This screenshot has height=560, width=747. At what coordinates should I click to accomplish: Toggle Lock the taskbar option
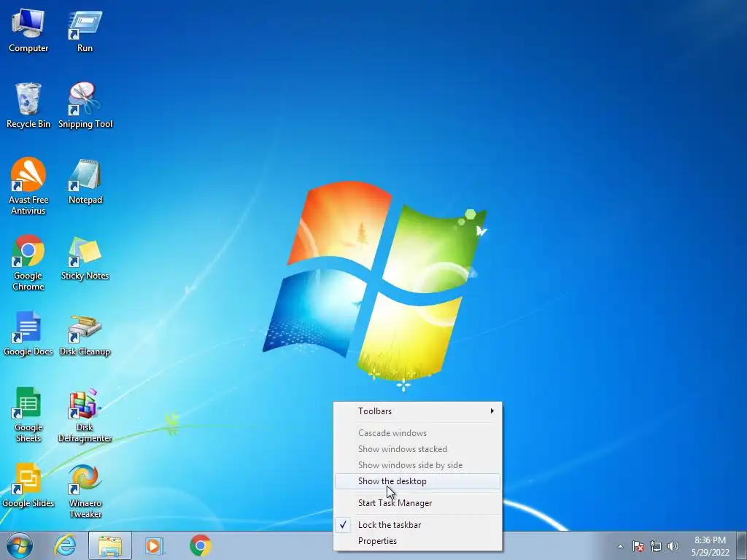point(418,525)
